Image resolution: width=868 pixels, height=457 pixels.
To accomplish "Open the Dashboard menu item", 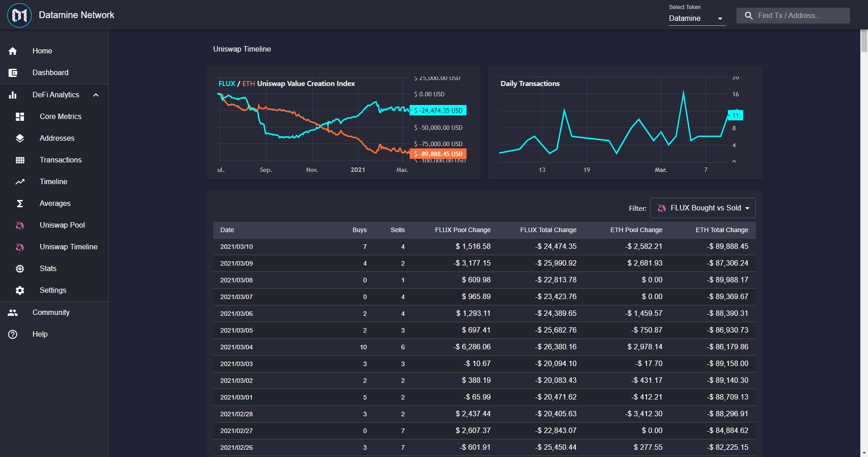I will click(54, 73).
